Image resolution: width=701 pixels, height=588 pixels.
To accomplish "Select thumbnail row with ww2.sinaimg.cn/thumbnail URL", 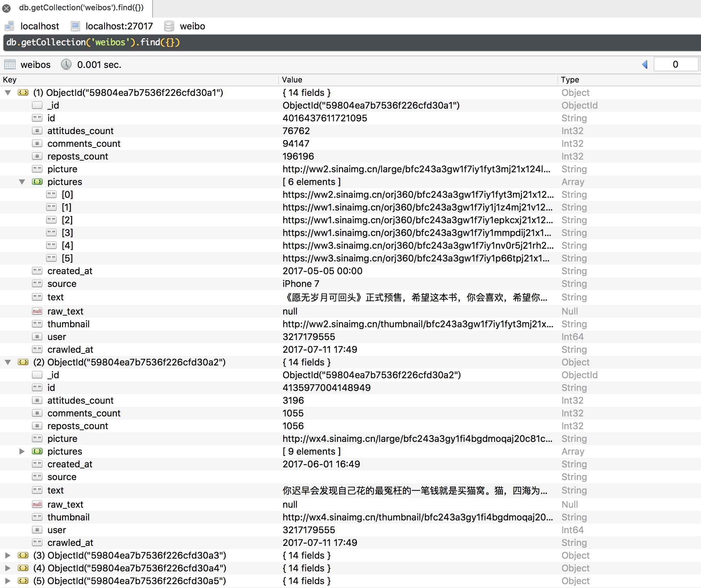I will 350,324.
